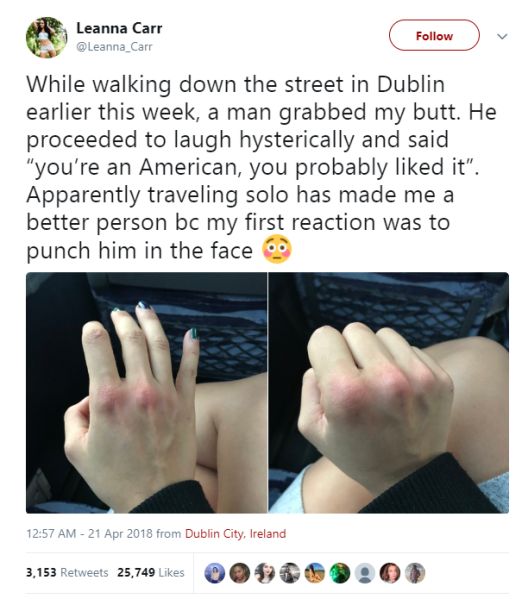Image resolution: width=528 pixels, height=599 pixels.
Task: Open the tweet timestamp 12:57 AM
Action: click(51, 533)
